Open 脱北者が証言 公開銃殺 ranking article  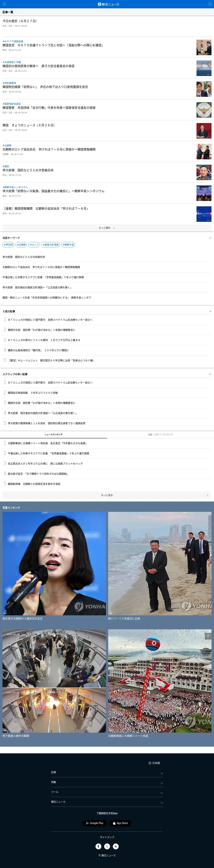(x=38, y=474)
